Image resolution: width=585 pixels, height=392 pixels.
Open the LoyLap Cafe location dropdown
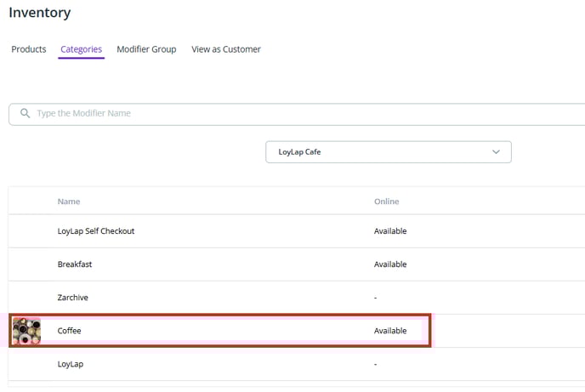click(388, 152)
